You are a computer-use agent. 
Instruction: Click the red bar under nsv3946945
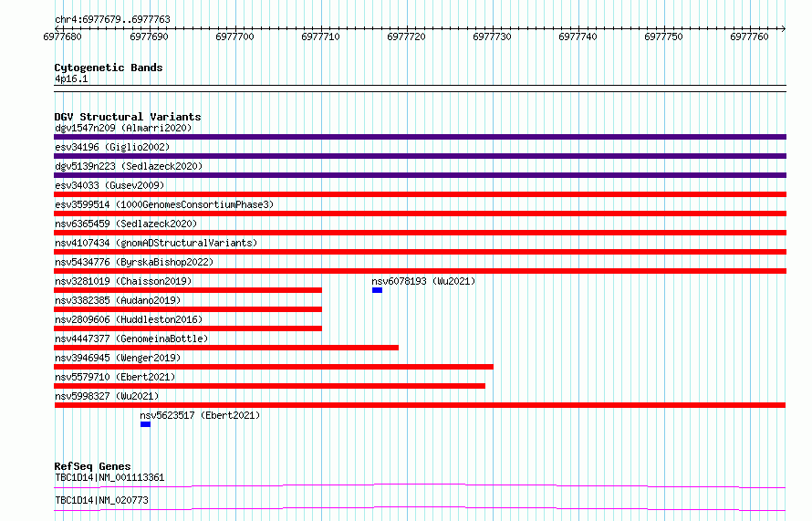click(274, 367)
